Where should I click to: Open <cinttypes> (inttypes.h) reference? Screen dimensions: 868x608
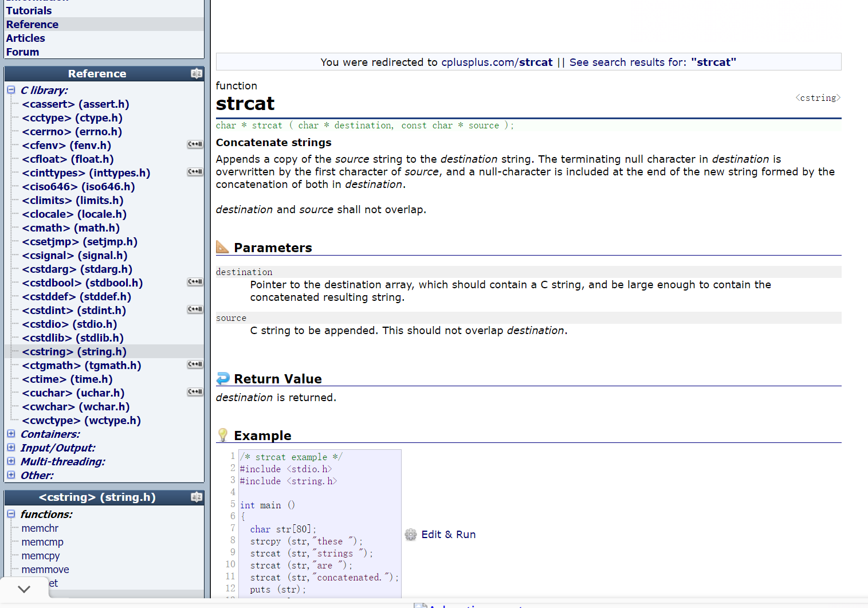coord(86,172)
